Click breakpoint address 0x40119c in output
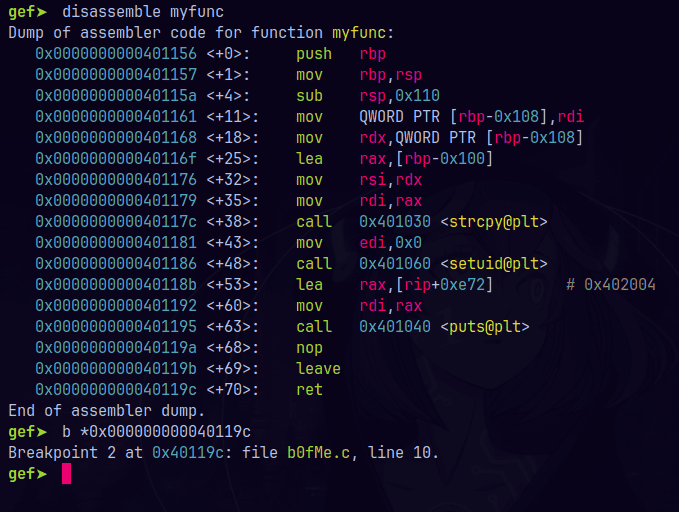The height and width of the screenshot is (512, 679). click(x=188, y=453)
